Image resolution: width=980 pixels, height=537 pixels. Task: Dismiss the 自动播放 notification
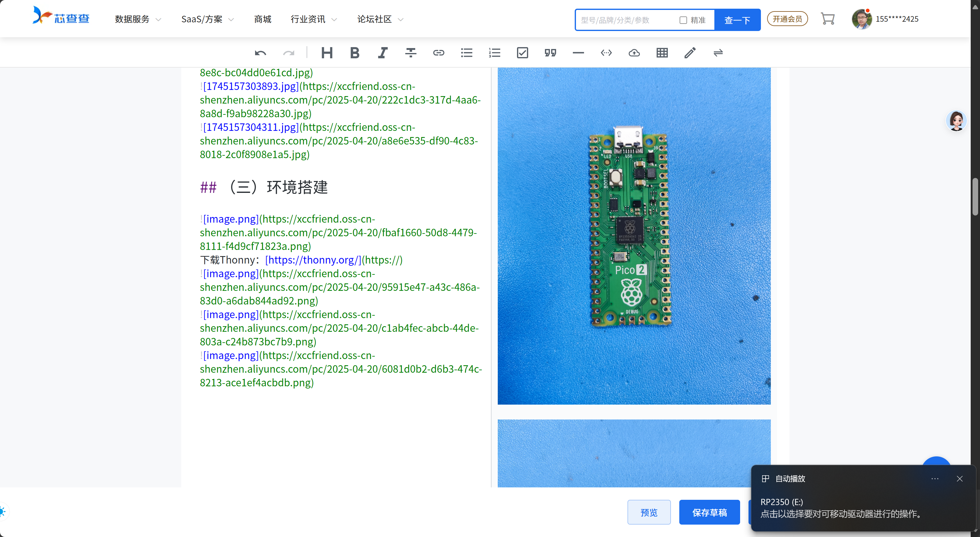point(960,478)
